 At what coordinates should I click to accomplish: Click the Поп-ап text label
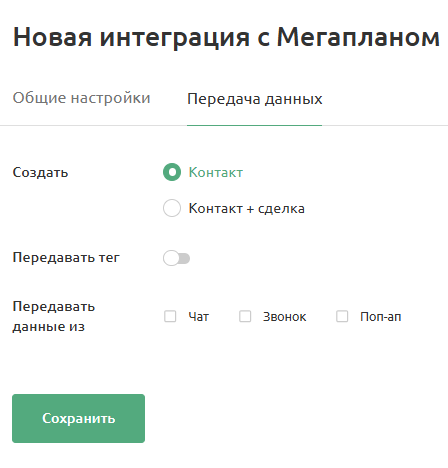click(381, 316)
